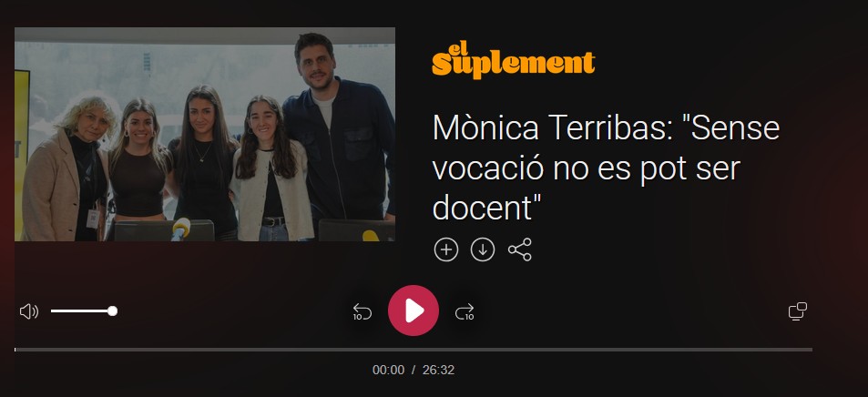This screenshot has height=397, width=868.
Task: Rewind 10 seconds with the back arrow
Action: pos(362,311)
